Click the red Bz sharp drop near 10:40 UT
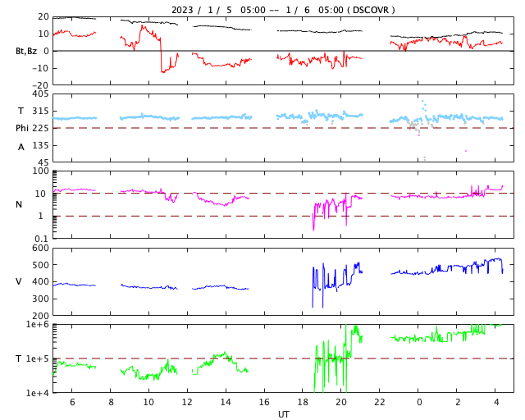The image size is (525, 420). 161,55
